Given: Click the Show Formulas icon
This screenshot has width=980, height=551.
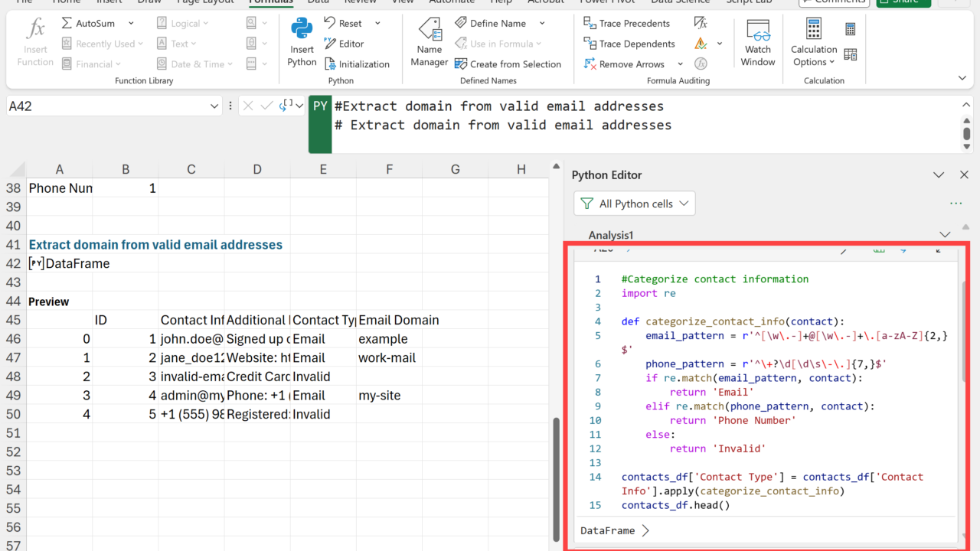Looking at the screenshot, I should click(701, 23).
